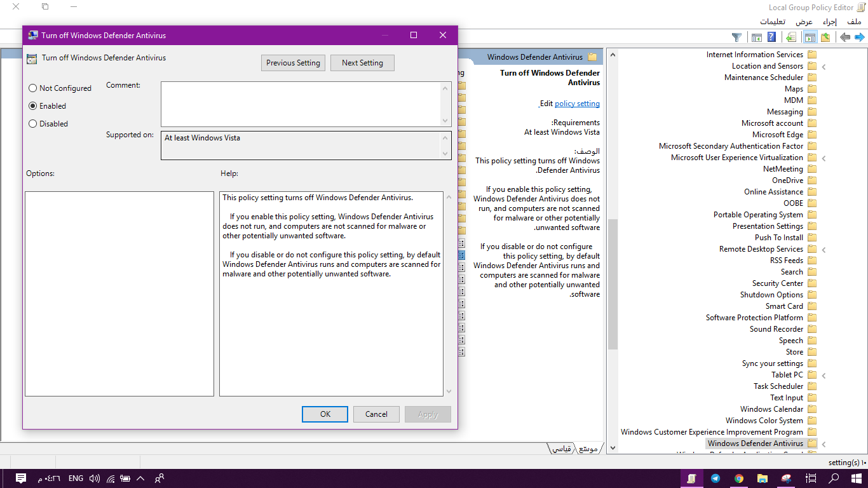The width and height of the screenshot is (868, 488).
Task: Switch to the موسّع (Extended) tab
Action: tap(588, 449)
